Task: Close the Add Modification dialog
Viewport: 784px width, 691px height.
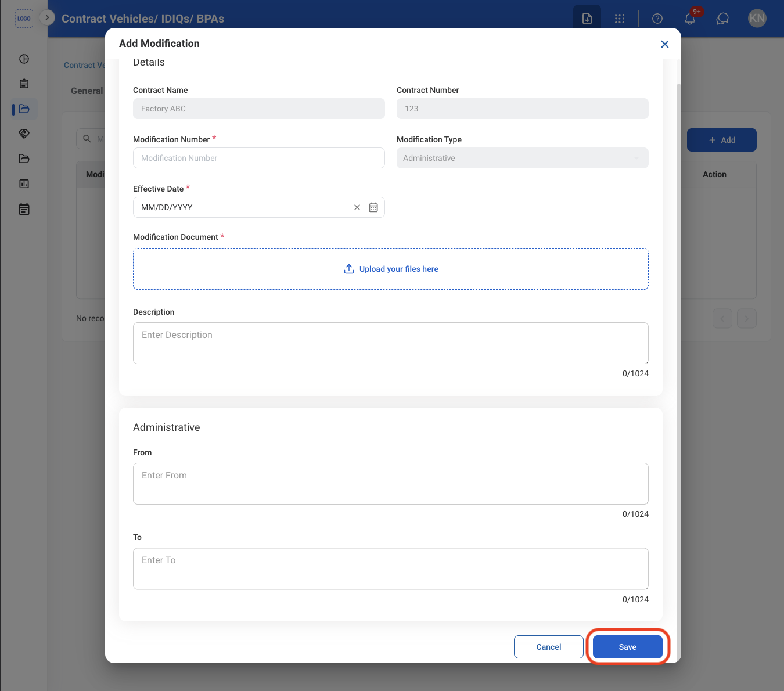Action: coord(665,44)
